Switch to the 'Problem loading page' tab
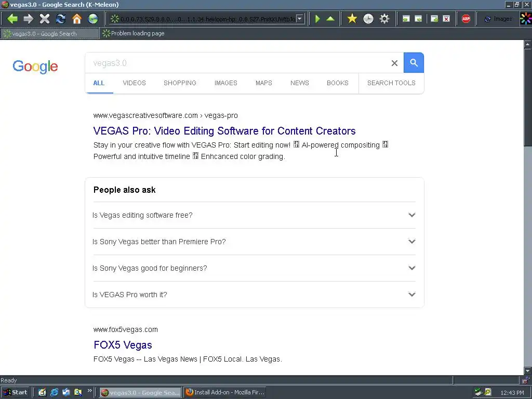 [134, 33]
